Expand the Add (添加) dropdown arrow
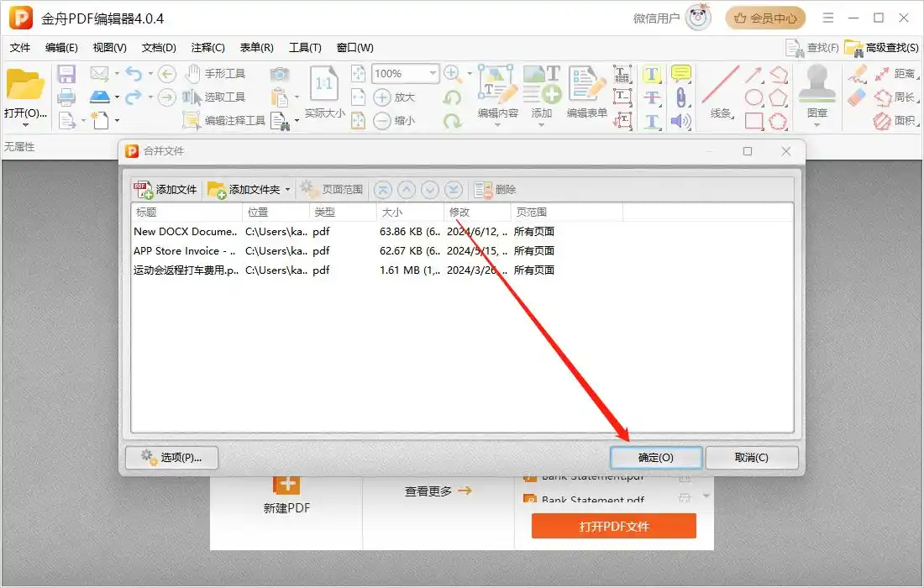 [541, 124]
